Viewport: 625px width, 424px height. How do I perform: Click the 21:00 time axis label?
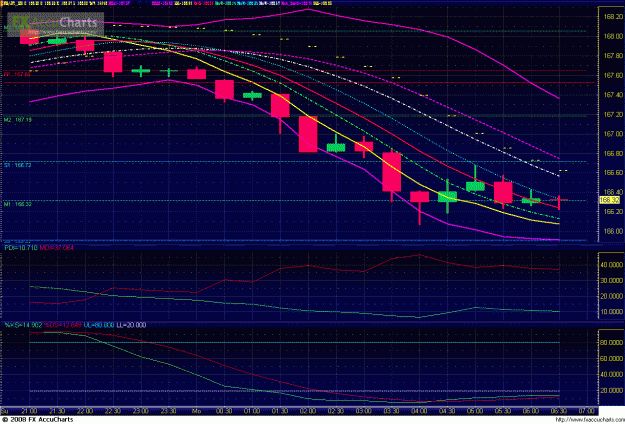tap(29, 411)
